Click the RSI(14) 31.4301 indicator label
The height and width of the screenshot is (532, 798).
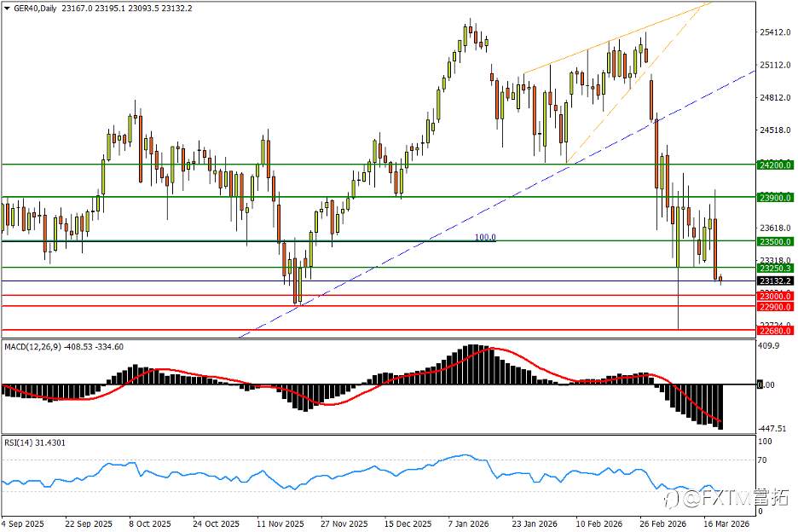point(35,443)
